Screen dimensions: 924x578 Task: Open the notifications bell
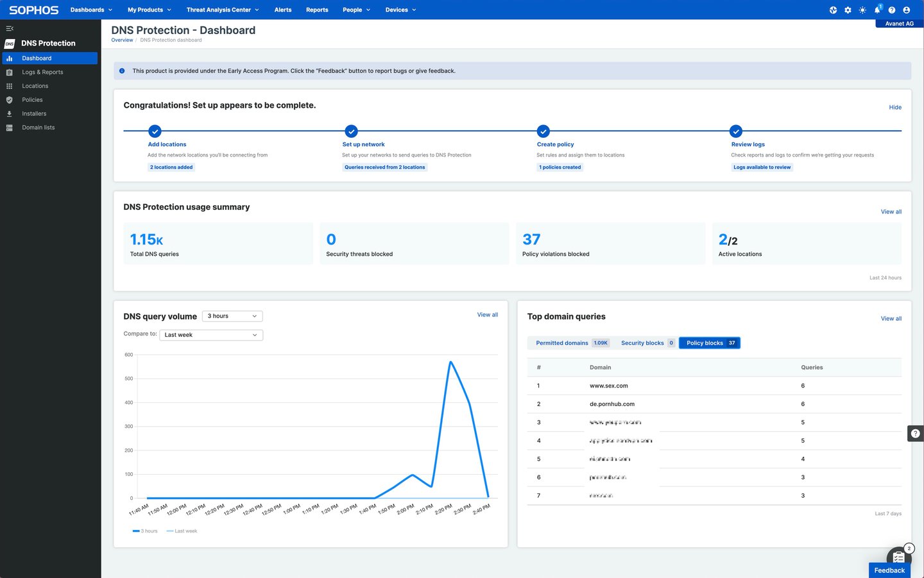click(877, 10)
